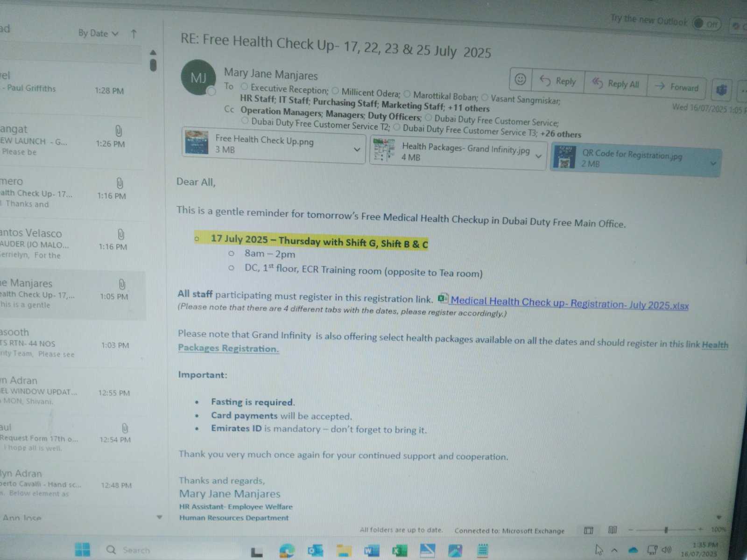Forward this health check email
Viewport: 747px width, 560px height.
[x=677, y=87]
